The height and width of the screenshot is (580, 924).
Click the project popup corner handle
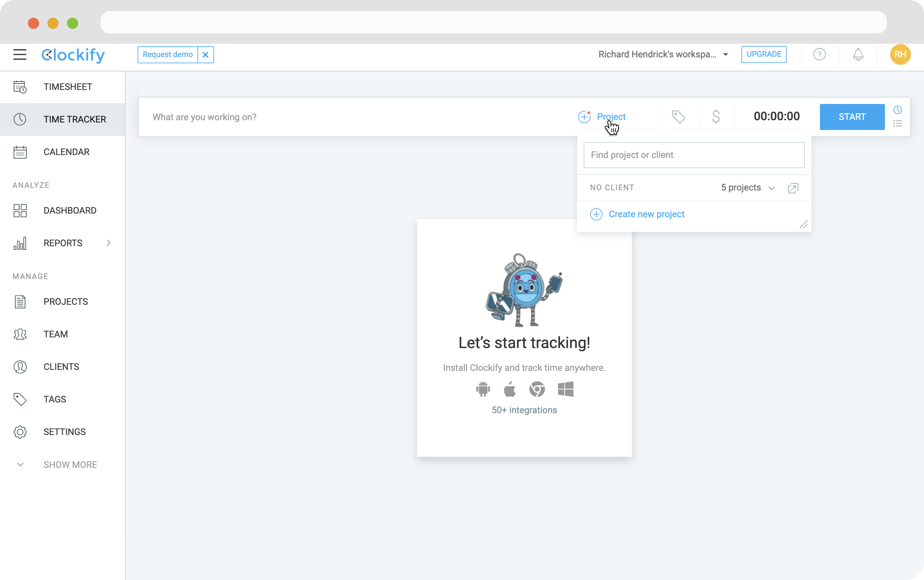[x=803, y=224]
